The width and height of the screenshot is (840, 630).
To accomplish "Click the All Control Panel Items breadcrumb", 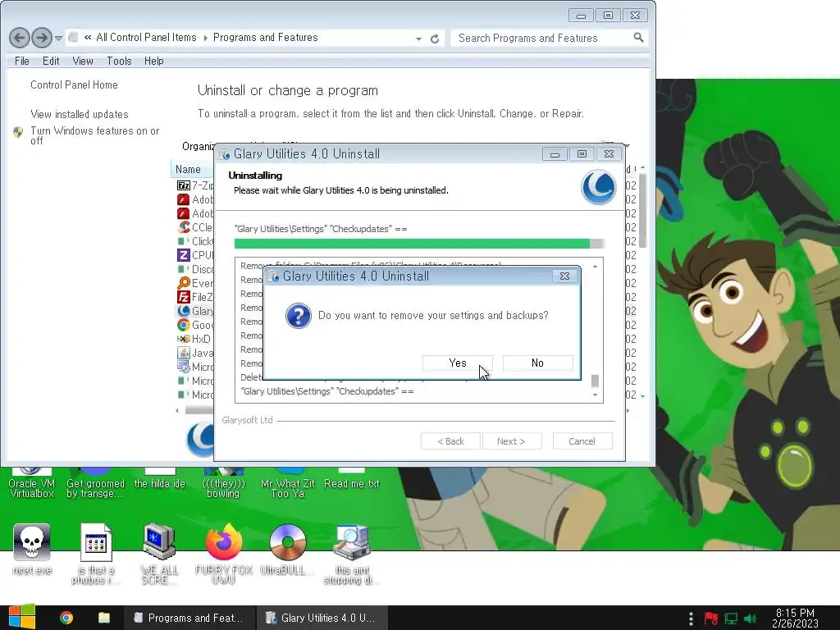I will (x=146, y=38).
